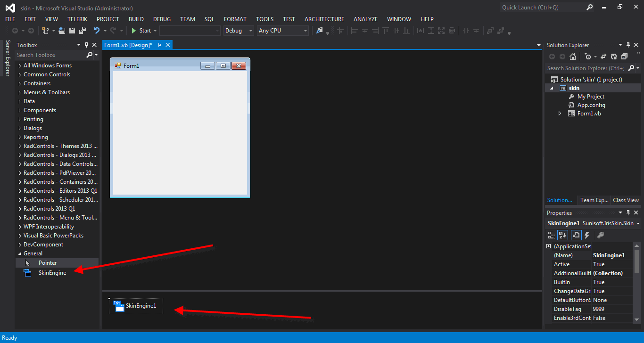Viewport: 644px width, 343px height.
Task: Click Collapse All icon in Solution Explorer
Action: coord(624,57)
